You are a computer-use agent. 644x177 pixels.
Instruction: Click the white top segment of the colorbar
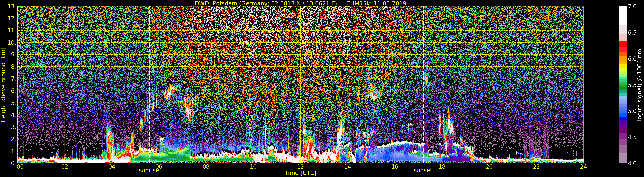click(x=623, y=15)
